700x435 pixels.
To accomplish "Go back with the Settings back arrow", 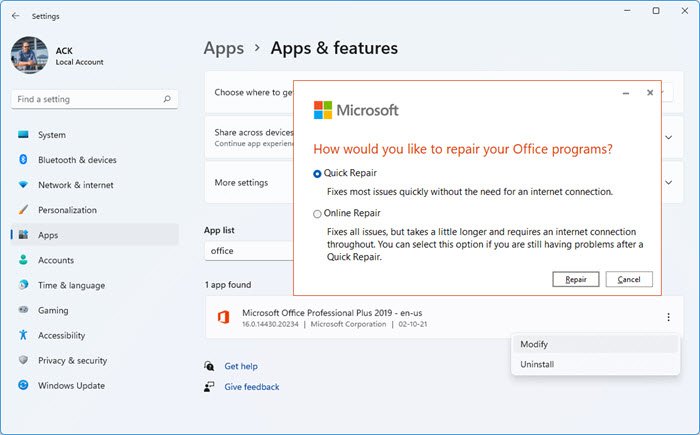I will pos(15,16).
